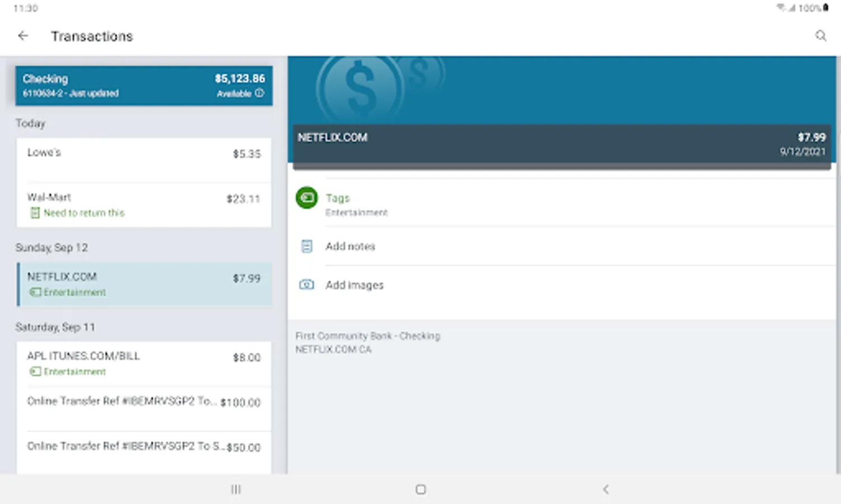Viewport: 841px width, 504px height.
Task: Click the $7.99 amount in detail header
Action: tap(812, 137)
